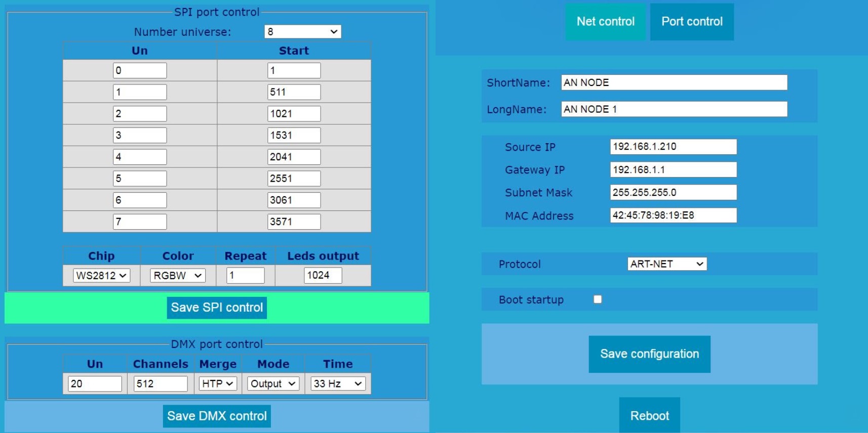Click the Start field with value 3571
The height and width of the screenshot is (433, 868).
click(x=294, y=222)
